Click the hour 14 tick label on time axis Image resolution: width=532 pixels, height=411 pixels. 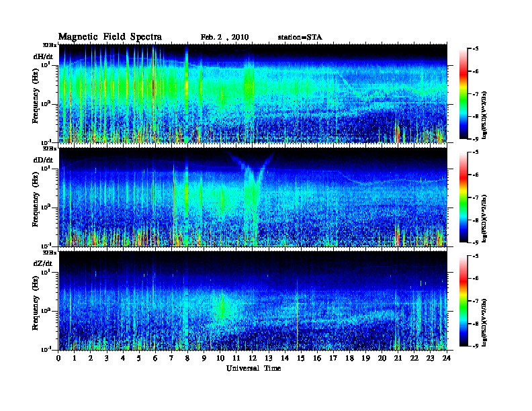point(285,358)
